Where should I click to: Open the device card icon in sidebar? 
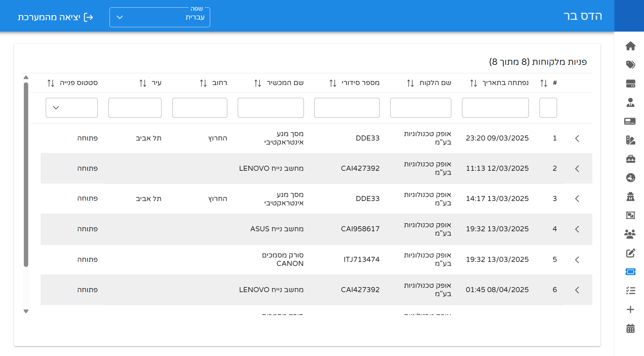click(630, 121)
